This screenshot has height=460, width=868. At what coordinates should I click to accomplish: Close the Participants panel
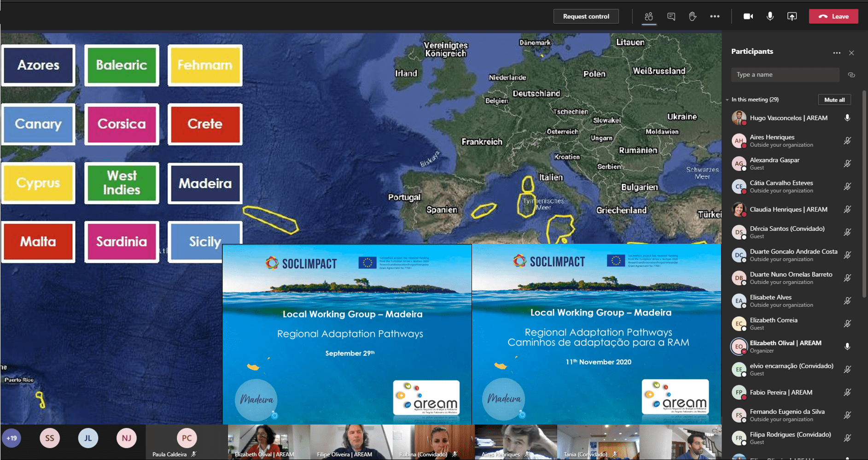[x=851, y=53]
